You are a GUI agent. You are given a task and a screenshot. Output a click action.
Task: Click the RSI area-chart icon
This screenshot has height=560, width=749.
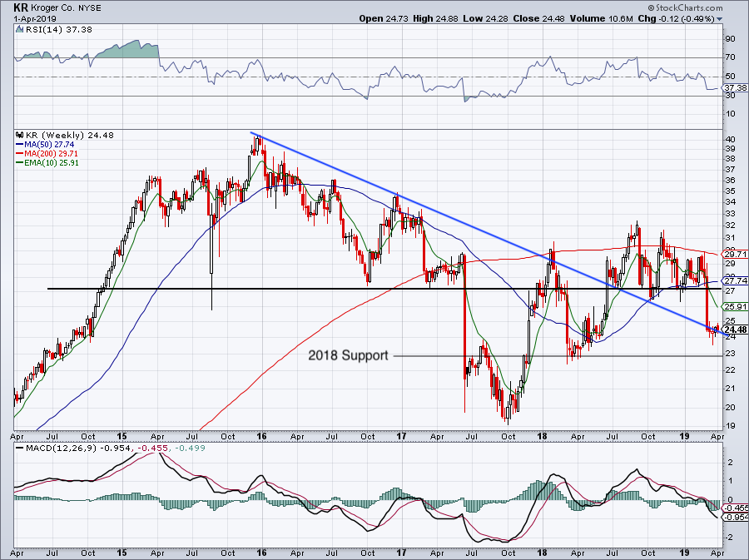click(19, 30)
